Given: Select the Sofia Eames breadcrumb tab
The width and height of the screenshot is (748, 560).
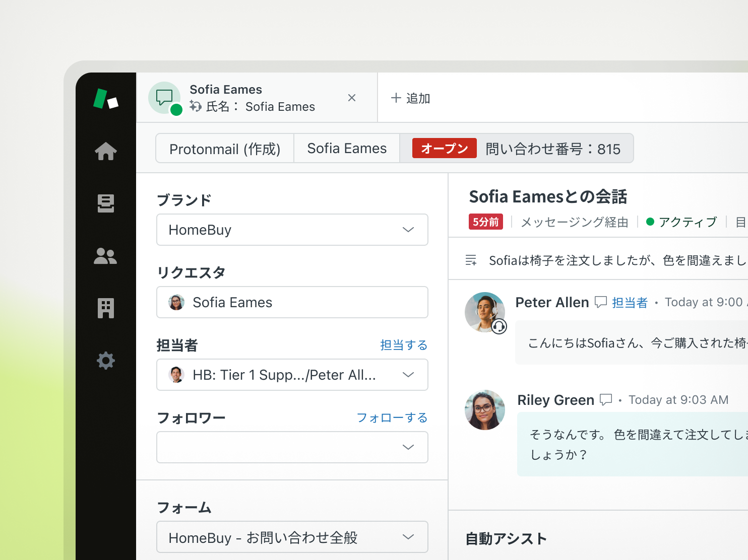Looking at the screenshot, I should [x=347, y=149].
